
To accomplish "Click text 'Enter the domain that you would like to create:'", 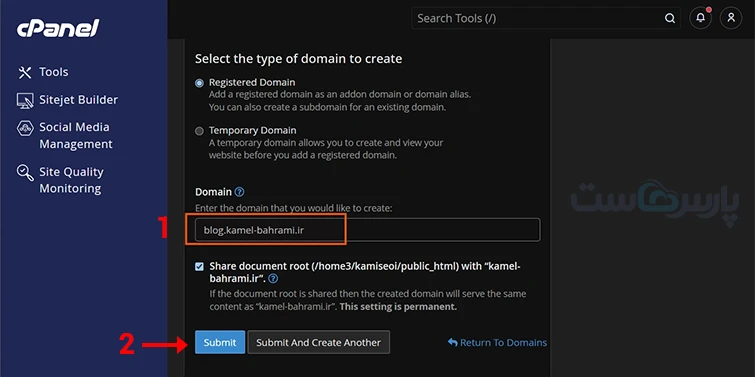I will pyautogui.click(x=294, y=208).
